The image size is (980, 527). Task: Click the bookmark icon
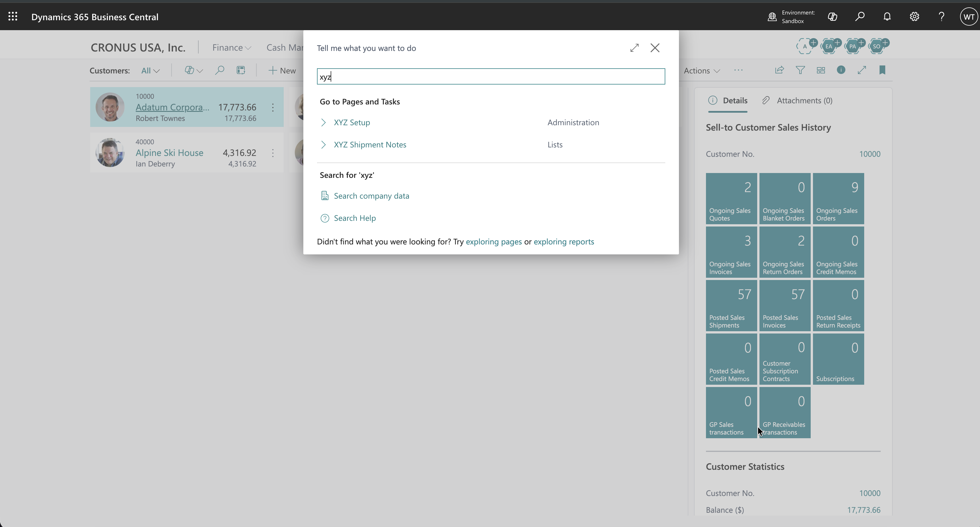(x=882, y=70)
